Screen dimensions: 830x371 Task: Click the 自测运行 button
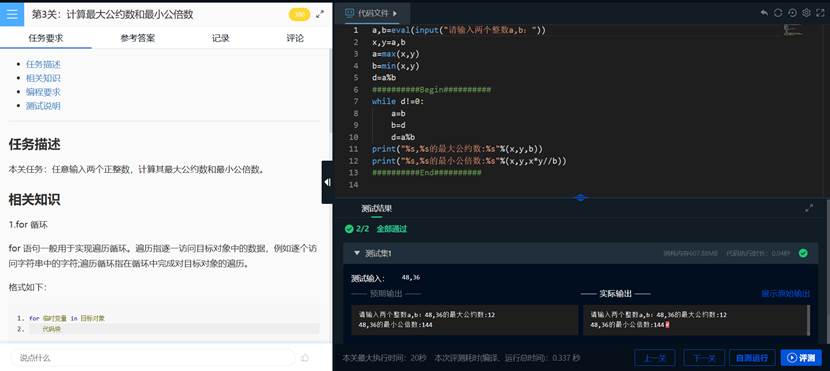coord(752,358)
